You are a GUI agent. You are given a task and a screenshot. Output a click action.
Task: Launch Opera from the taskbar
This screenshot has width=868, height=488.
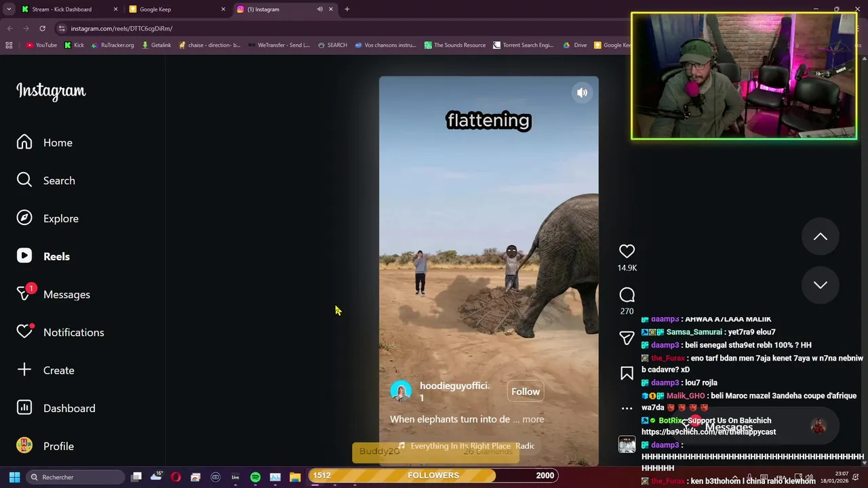point(176,477)
